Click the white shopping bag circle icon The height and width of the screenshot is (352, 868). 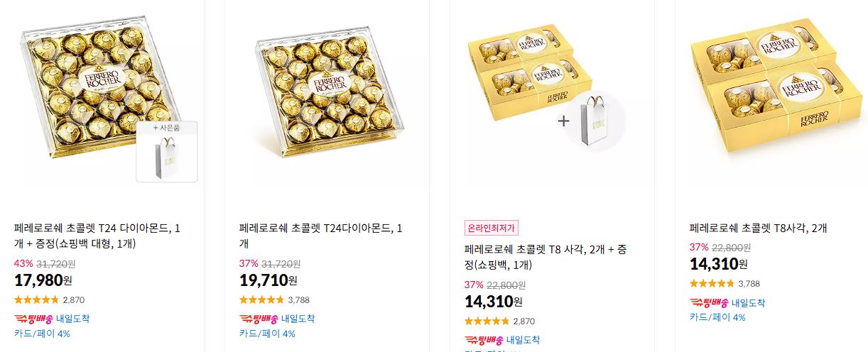pyautogui.click(x=596, y=121)
